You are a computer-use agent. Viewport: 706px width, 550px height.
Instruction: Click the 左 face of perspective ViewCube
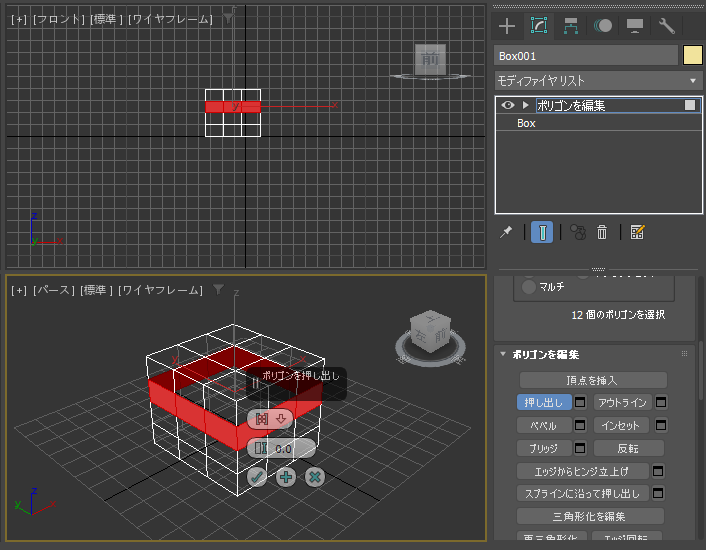(x=421, y=336)
